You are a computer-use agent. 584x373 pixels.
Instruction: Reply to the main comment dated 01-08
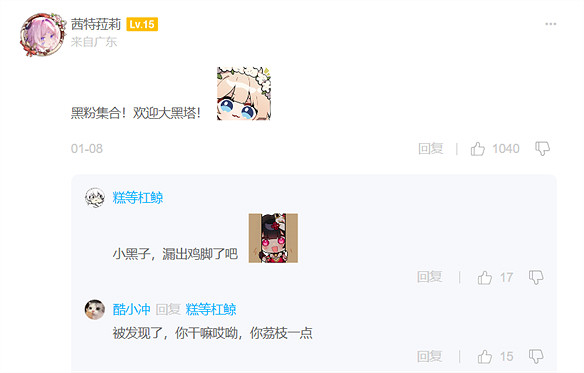(x=431, y=149)
